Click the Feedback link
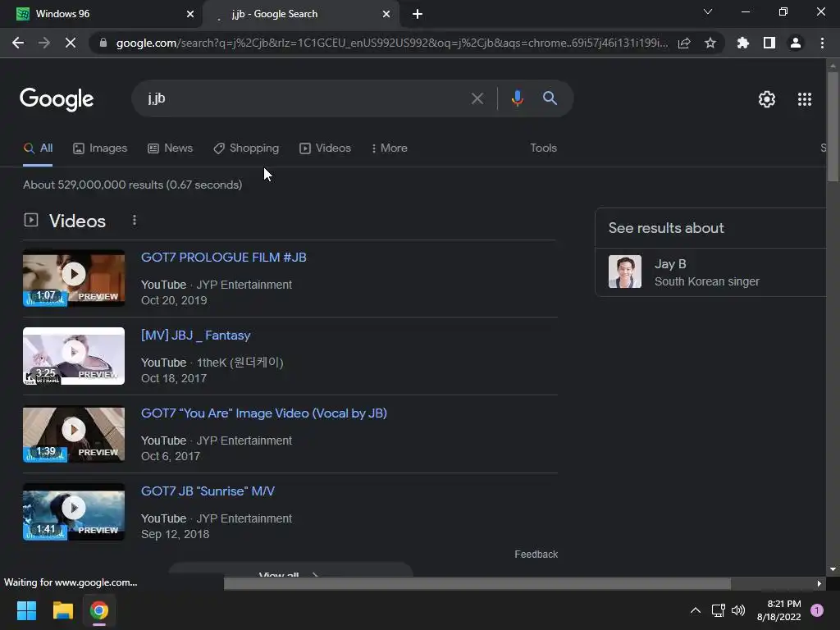840x630 pixels. pos(536,555)
